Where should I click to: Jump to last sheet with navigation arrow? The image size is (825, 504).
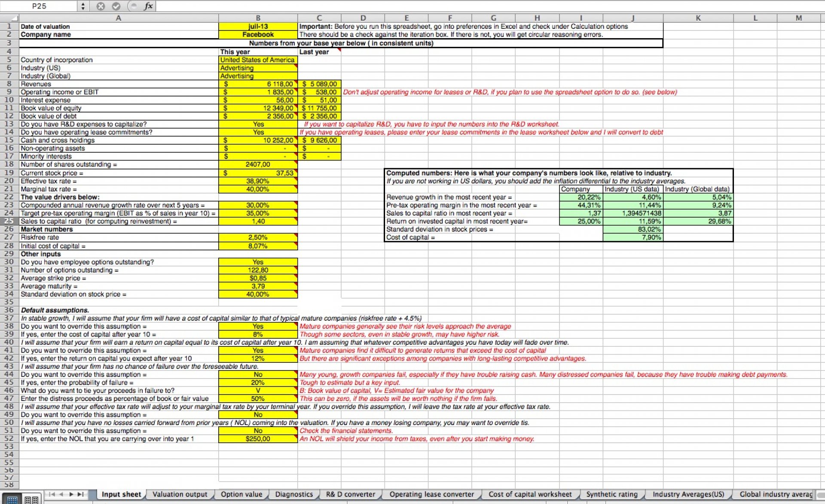(80, 494)
